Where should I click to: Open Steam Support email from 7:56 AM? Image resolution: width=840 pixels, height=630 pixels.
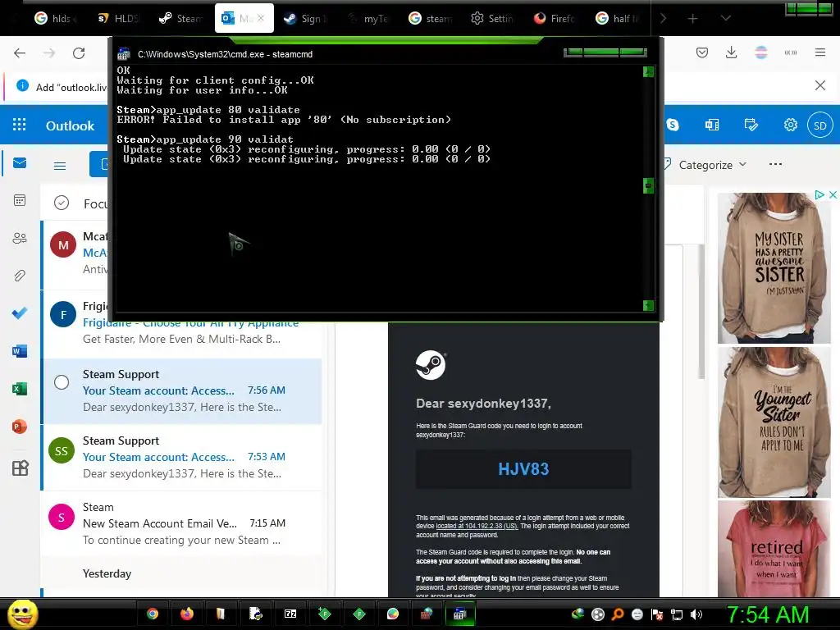(x=182, y=390)
